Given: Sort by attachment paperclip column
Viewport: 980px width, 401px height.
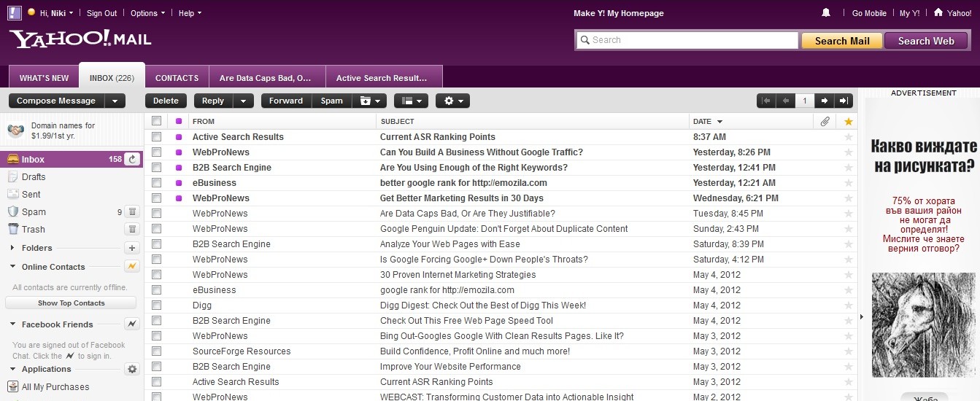Looking at the screenshot, I should tap(825, 122).
